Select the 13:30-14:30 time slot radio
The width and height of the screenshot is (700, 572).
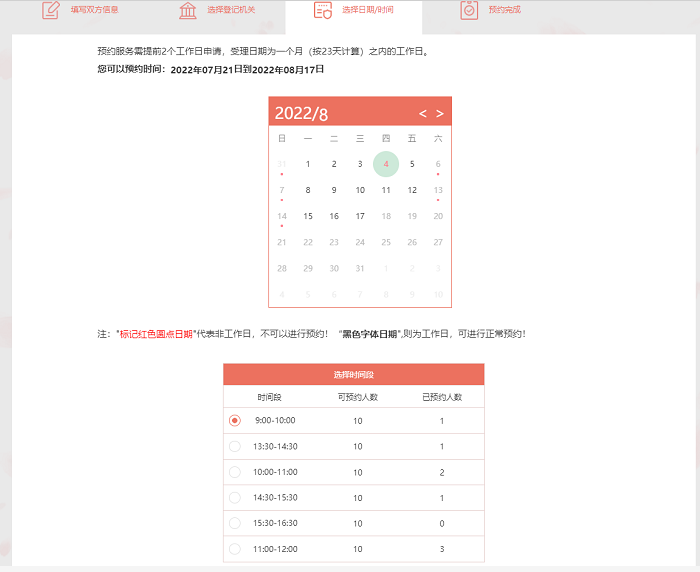pyautogui.click(x=235, y=446)
